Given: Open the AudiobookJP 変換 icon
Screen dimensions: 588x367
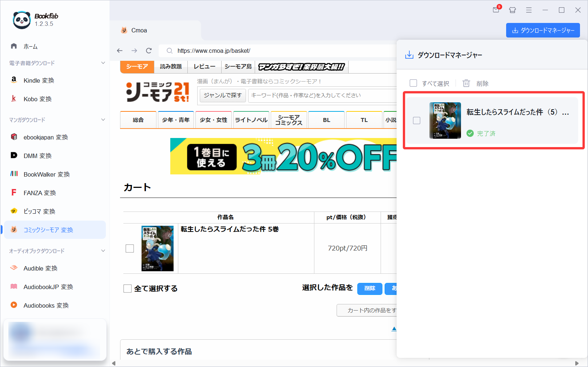Looking at the screenshot, I should click(14, 286).
